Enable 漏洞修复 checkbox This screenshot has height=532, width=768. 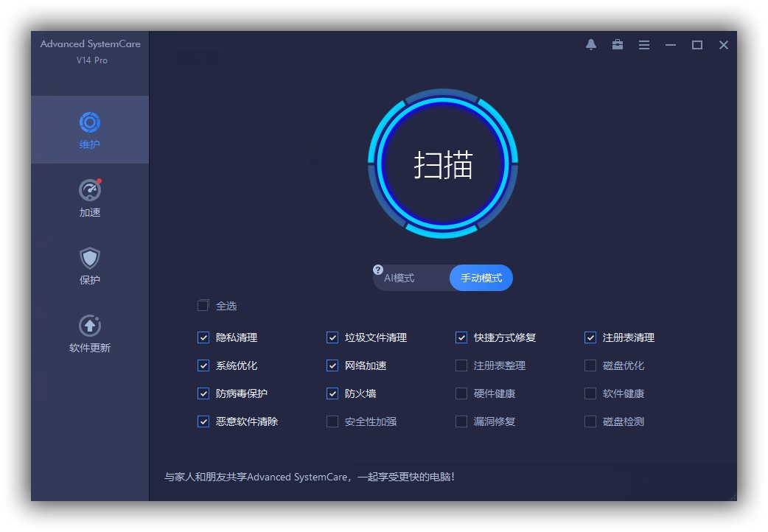pos(461,421)
